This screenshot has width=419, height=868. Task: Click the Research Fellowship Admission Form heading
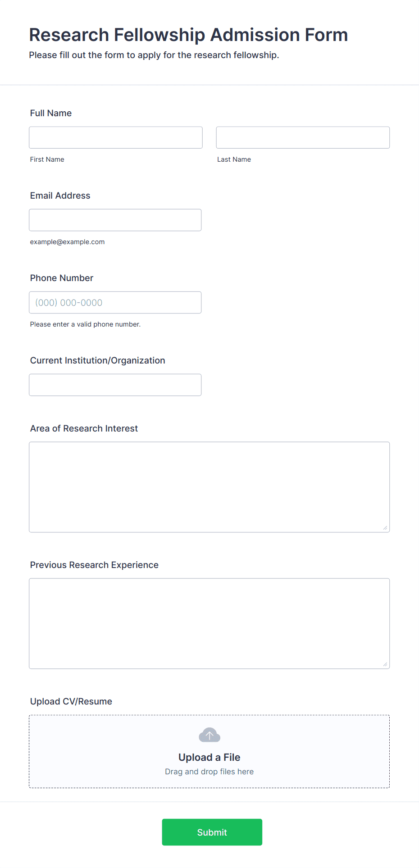click(x=189, y=35)
